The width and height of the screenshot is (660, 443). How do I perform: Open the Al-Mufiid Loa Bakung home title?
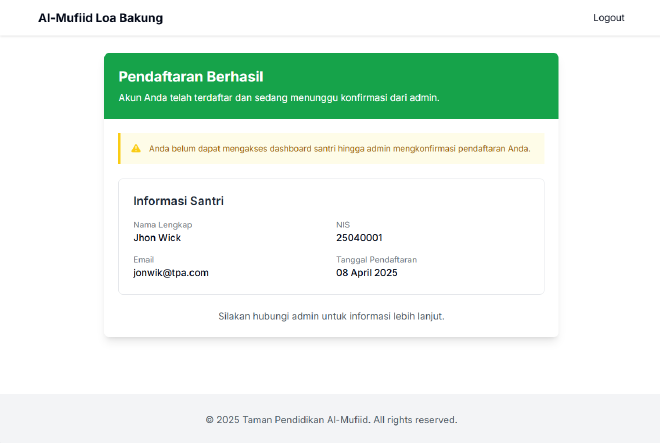coord(100,18)
